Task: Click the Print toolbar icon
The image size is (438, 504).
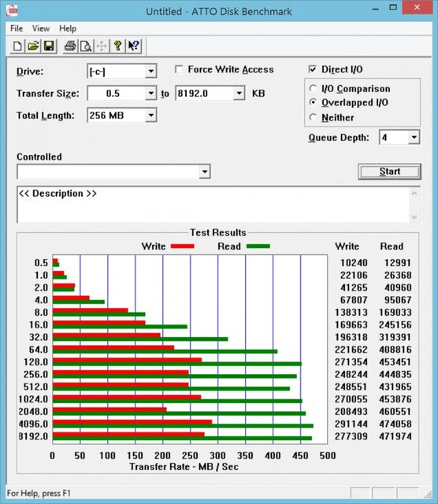Action: [70, 46]
